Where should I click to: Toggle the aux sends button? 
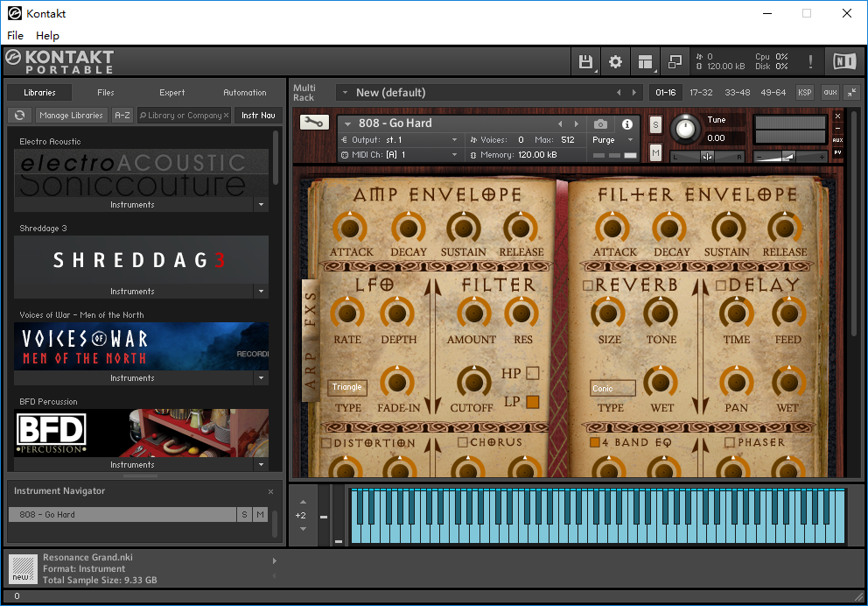tap(830, 93)
